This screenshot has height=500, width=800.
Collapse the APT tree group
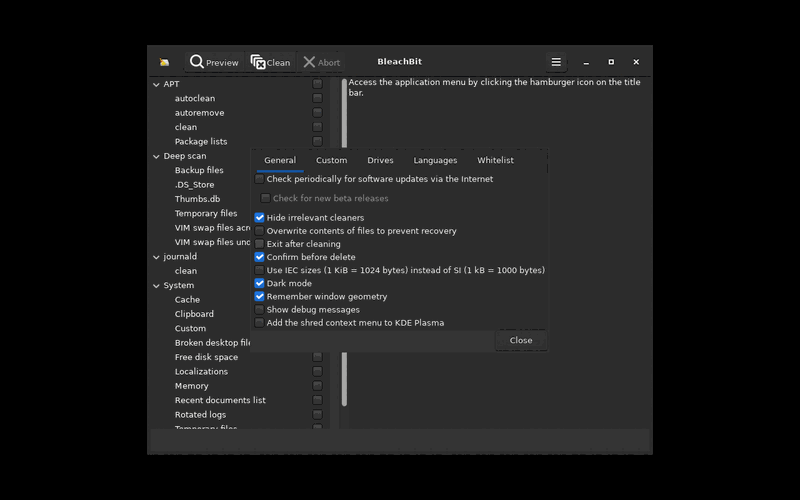[x=156, y=85]
